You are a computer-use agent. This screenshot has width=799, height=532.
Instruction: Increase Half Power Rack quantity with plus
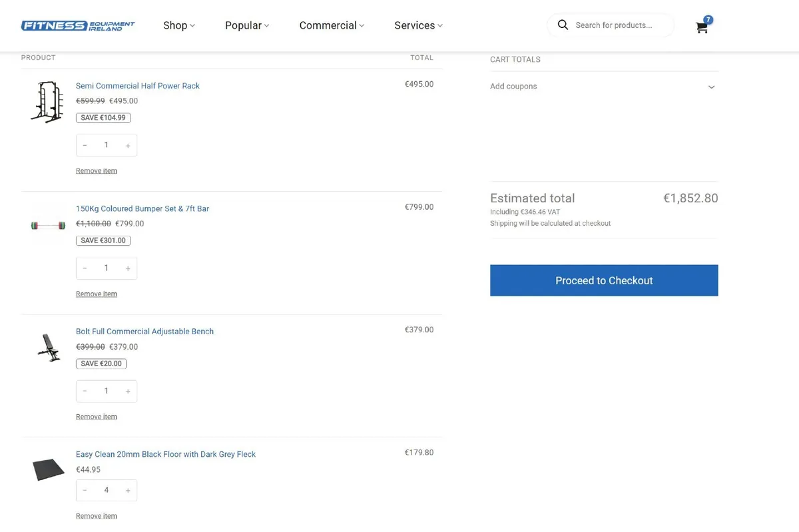(x=128, y=146)
